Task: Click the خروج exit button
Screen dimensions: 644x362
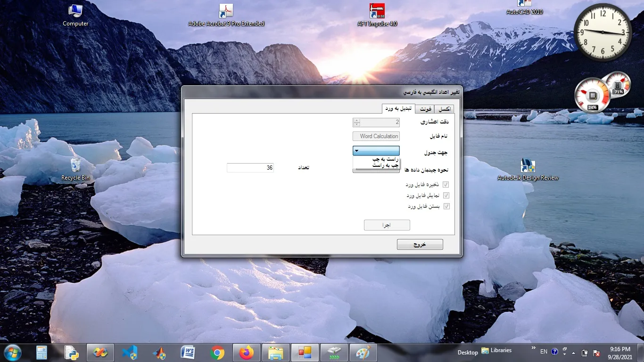Action: pos(420,245)
